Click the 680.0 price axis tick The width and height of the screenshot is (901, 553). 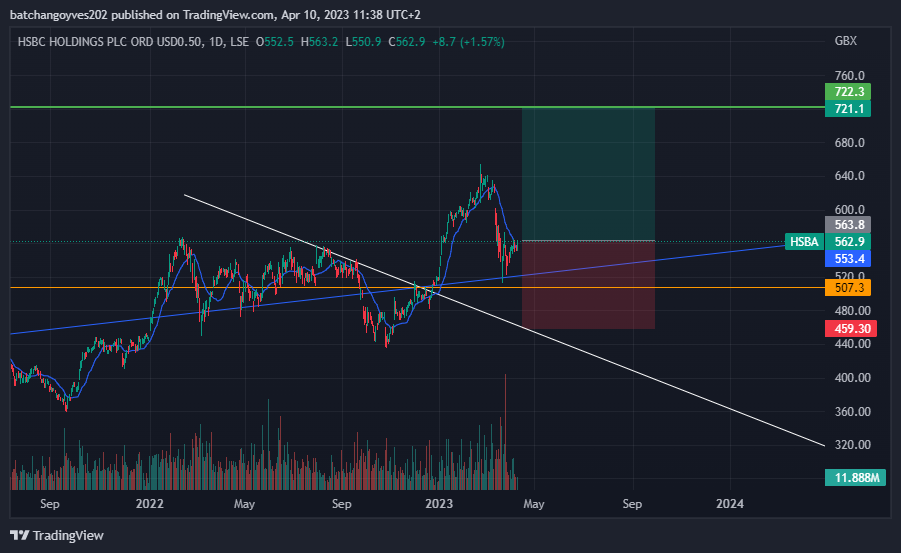coord(849,143)
